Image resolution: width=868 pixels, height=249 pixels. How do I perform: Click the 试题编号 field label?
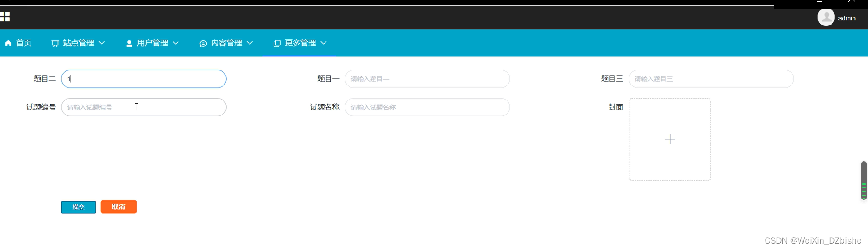41,107
